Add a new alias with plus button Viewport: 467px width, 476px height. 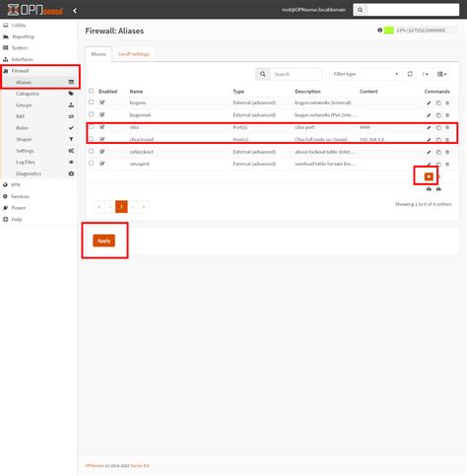point(429,176)
